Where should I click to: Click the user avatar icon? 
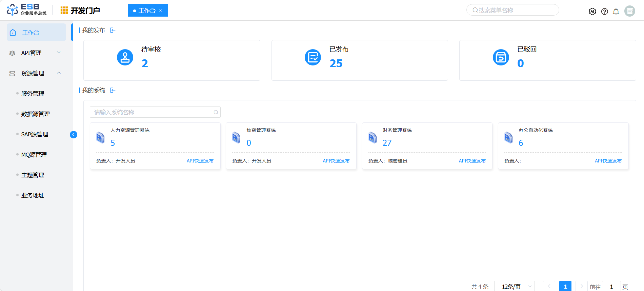click(x=629, y=11)
